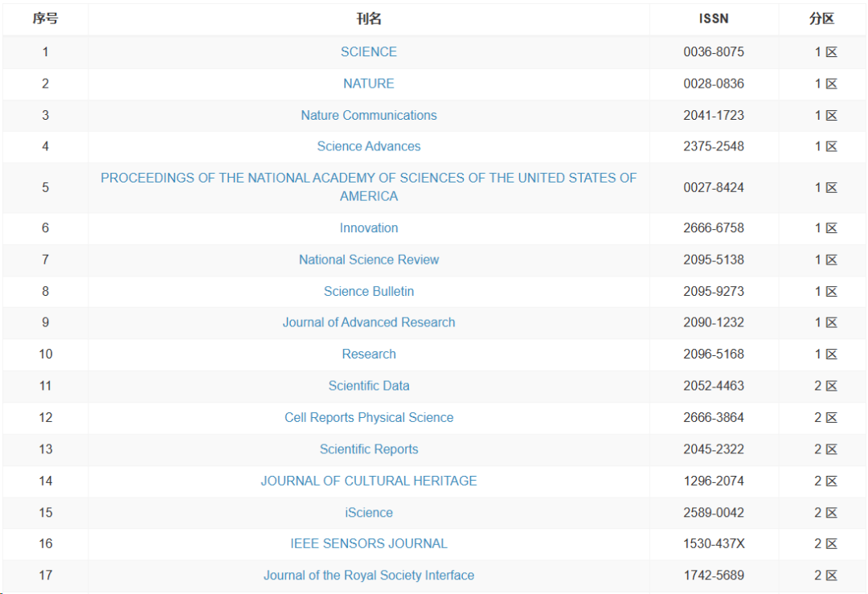Screen dimensions: 868x594
Task: Open the PROCEEDINGS OF THE NATIONAL ACADEMY link
Action: (x=369, y=187)
